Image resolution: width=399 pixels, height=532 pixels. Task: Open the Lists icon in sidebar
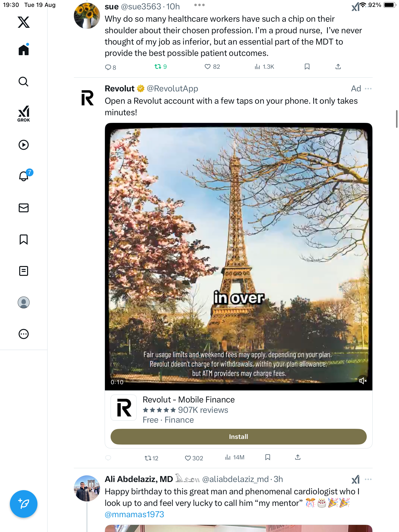pyautogui.click(x=24, y=271)
